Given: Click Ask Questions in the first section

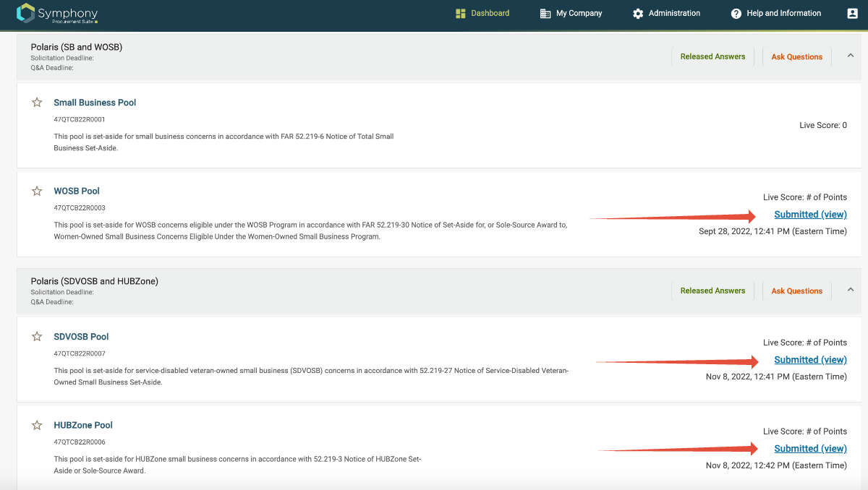Looking at the screenshot, I should tap(796, 56).
